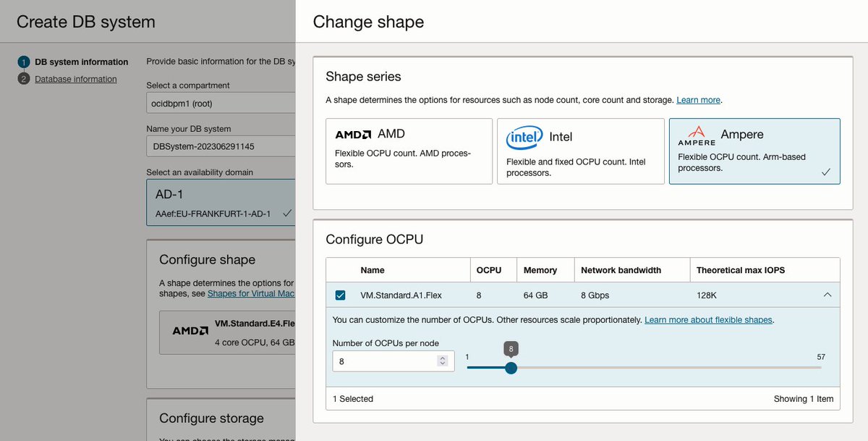
Task: Click the AD-1 card checkmark icon
Action: coord(287,214)
